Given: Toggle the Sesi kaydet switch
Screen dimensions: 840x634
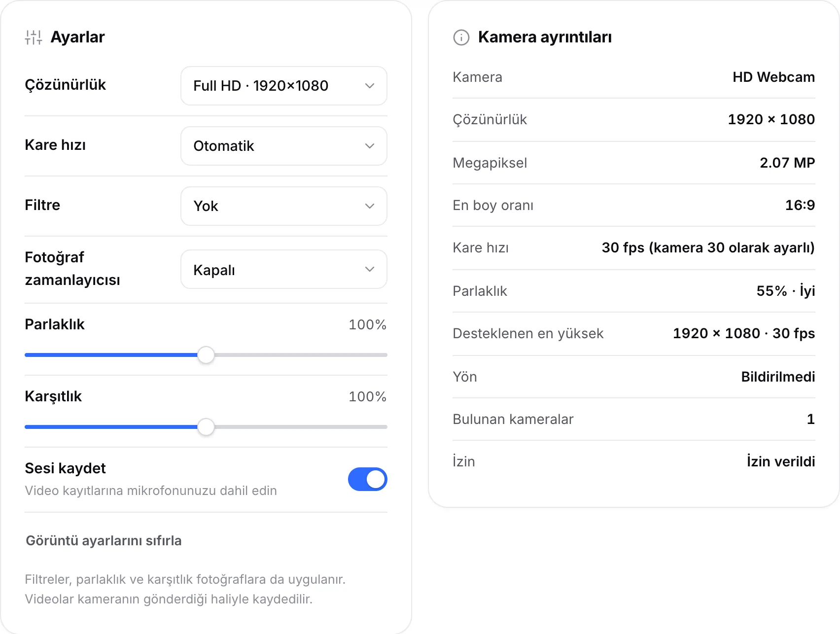Looking at the screenshot, I should [368, 479].
